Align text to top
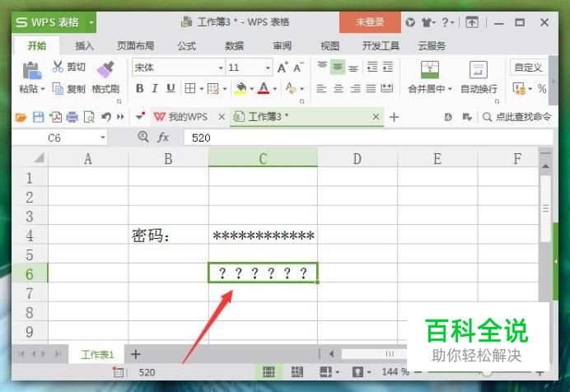The height and width of the screenshot is (392, 570). click(x=322, y=67)
